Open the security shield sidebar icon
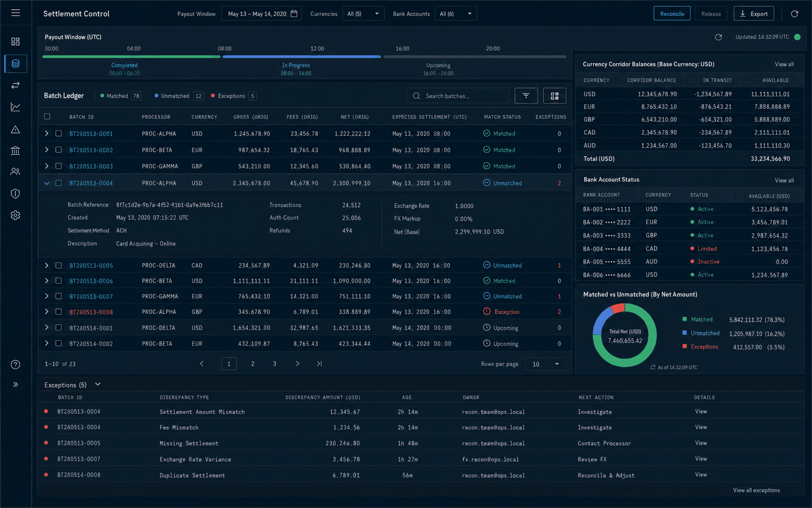 (15, 194)
